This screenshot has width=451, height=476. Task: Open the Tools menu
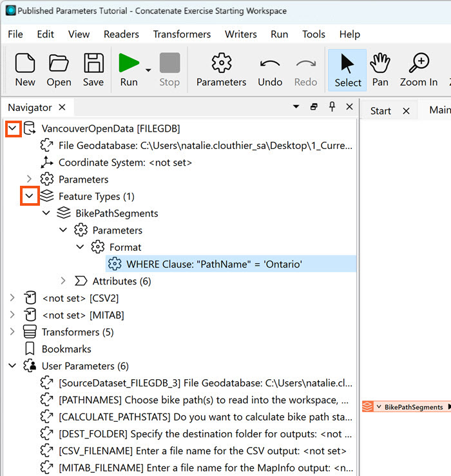[314, 34]
